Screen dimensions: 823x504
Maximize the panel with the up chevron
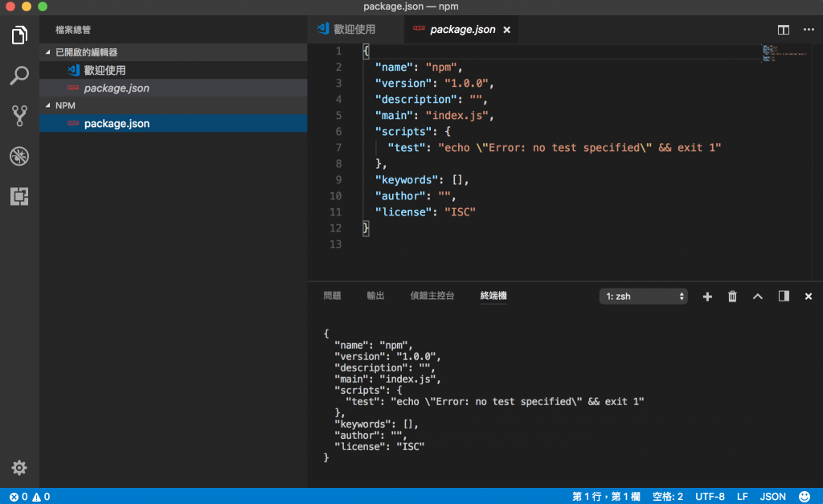[x=757, y=297]
